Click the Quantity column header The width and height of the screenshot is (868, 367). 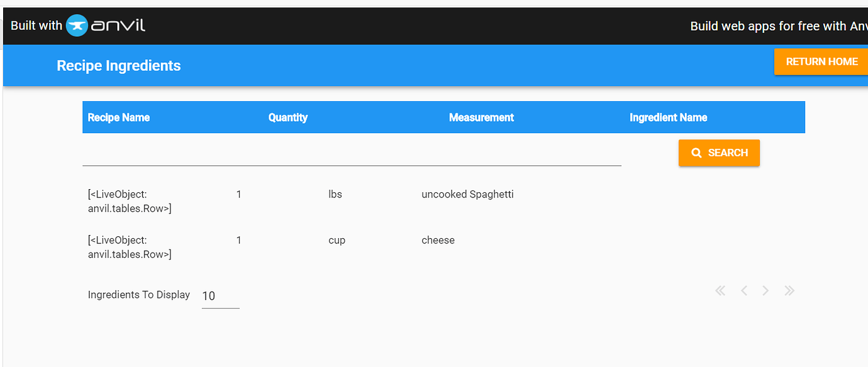[288, 118]
